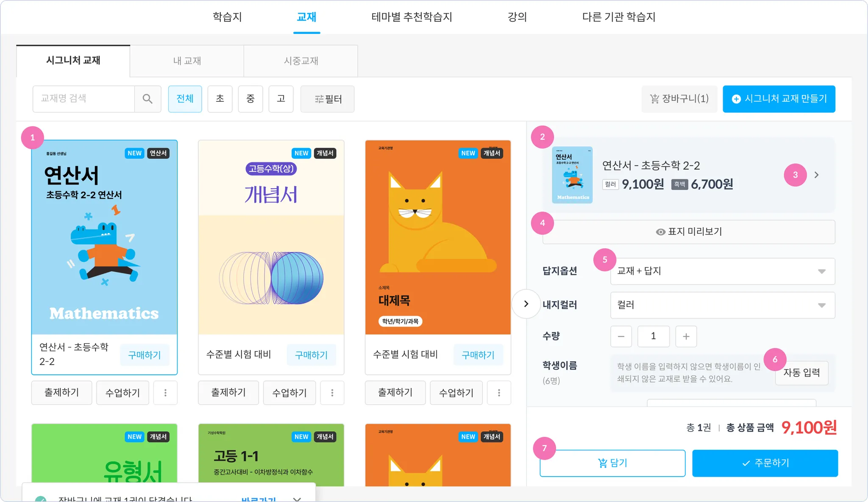Click the search magnifier icon
Image resolution: width=868 pixels, height=502 pixels.
(x=147, y=99)
